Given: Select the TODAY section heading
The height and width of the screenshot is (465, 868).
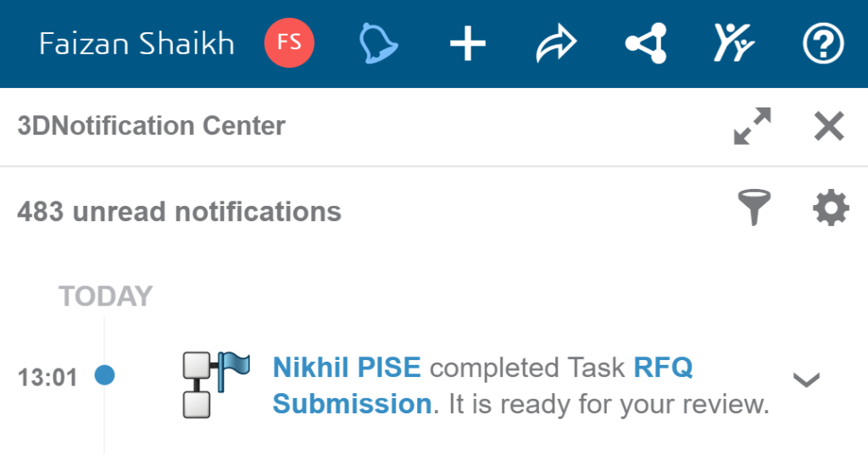Looking at the screenshot, I should pyautogui.click(x=106, y=296).
